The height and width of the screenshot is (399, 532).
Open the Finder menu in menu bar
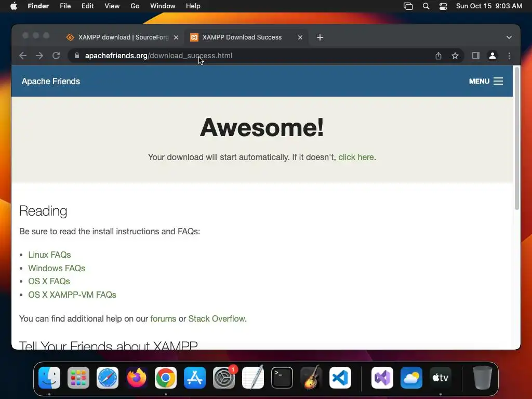pyautogui.click(x=38, y=6)
